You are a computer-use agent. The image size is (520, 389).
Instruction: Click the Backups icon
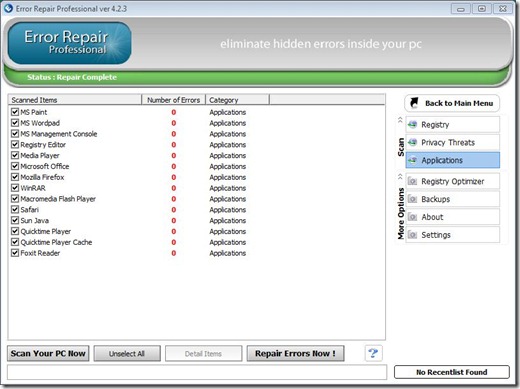click(413, 199)
